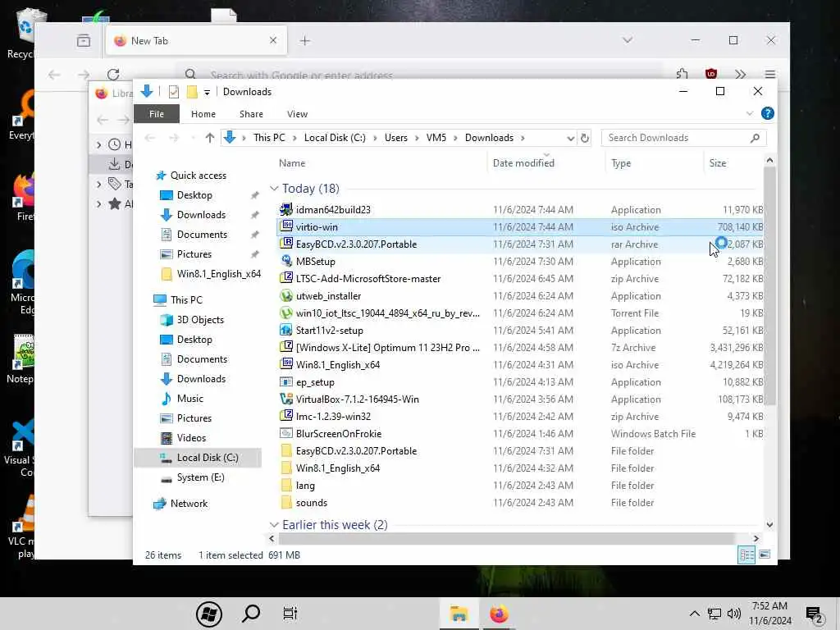The image size is (840, 630).
Task: Open the Firefox hamburger menu
Action: [769, 75]
